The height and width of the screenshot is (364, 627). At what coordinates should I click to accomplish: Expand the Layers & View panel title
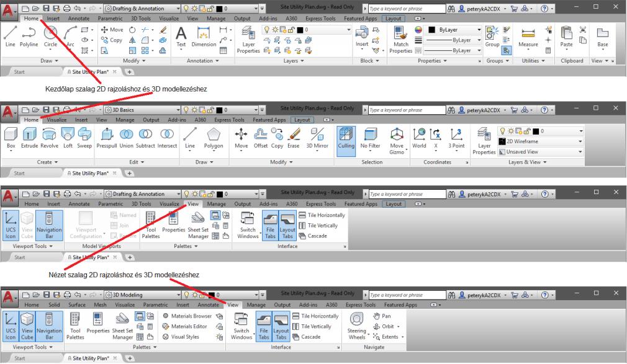point(528,162)
